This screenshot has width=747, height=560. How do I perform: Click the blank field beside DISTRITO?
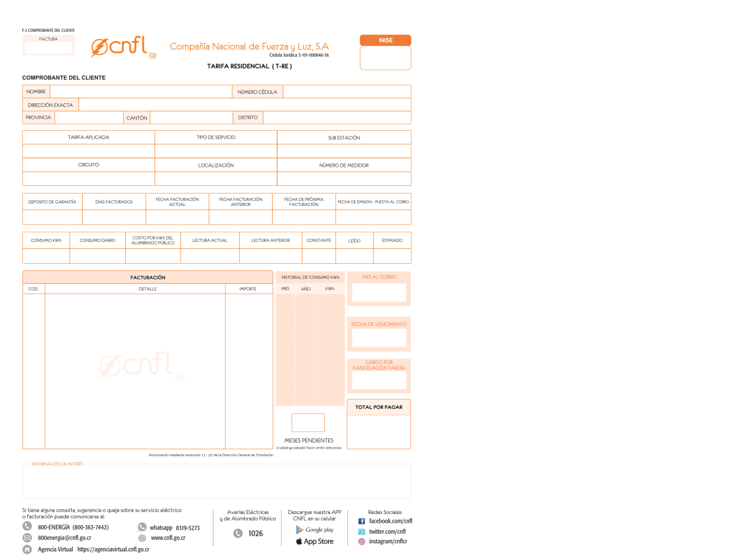coord(337,118)
